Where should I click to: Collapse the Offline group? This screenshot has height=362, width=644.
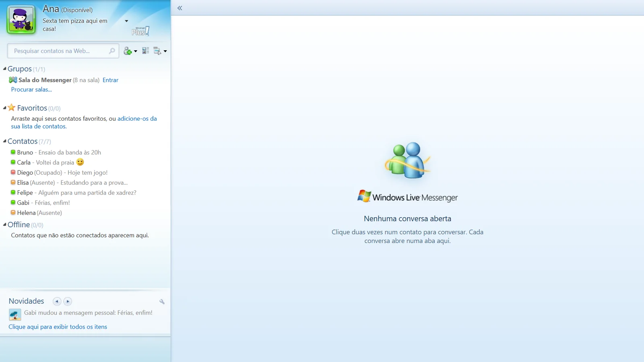click(5, 224)
